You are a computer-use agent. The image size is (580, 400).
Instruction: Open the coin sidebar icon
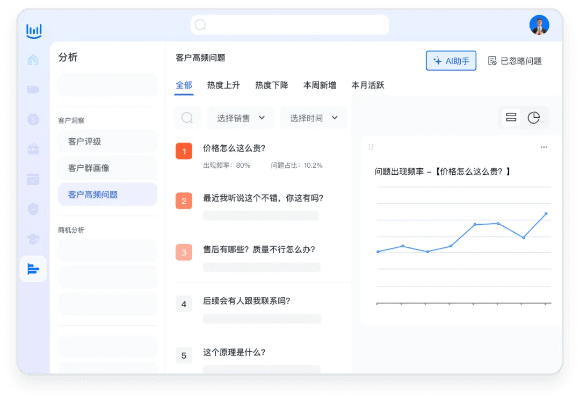(x=33, y=120)
